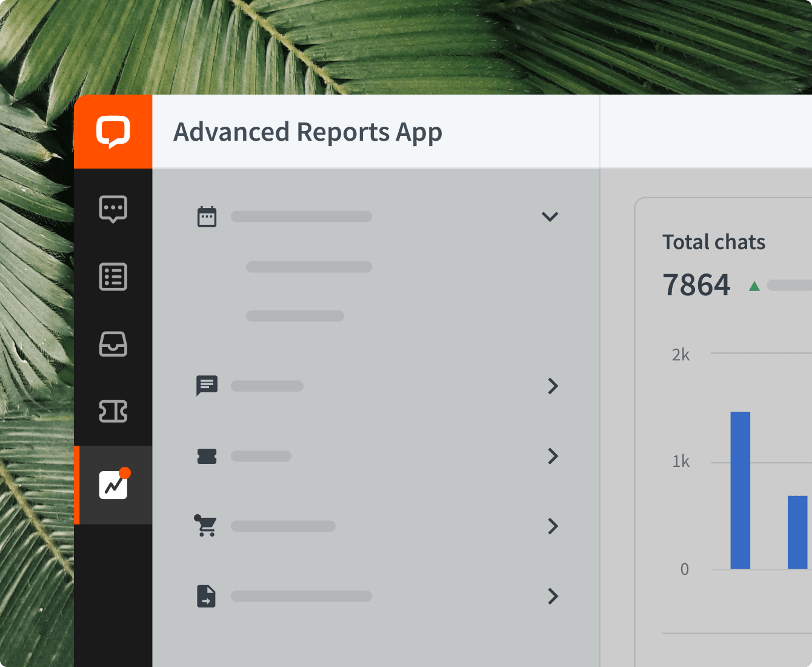Select second sub-item under calendar section
Screen dimensions: 812x667
(295, 316)
